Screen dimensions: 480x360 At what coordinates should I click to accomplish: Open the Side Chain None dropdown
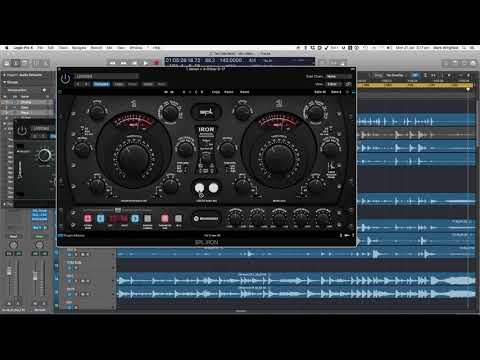click(339, 76)
